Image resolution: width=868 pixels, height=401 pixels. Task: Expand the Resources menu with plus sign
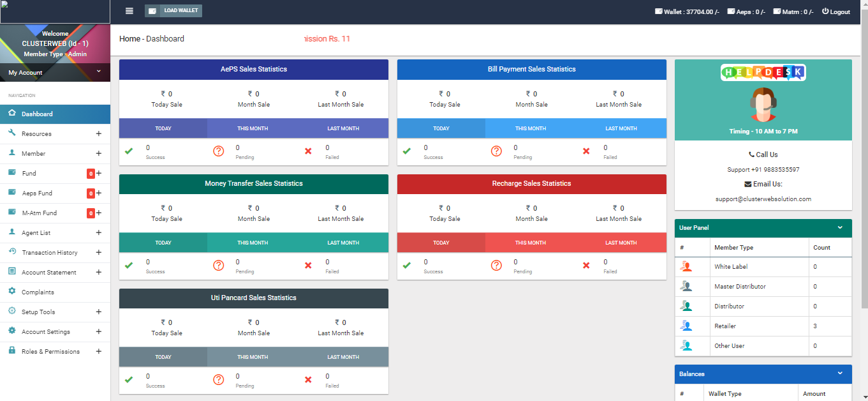click(98, 134)
